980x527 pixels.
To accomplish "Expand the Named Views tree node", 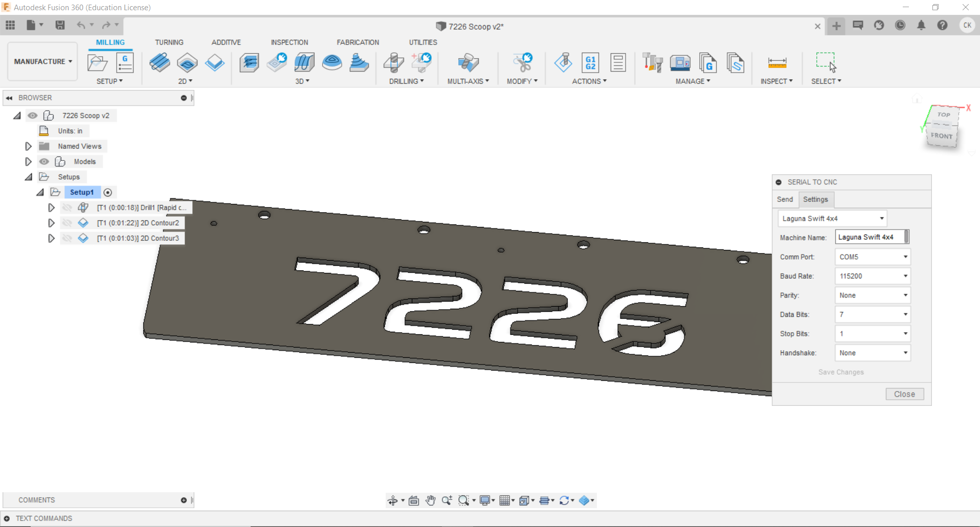I will click(29, 146).
